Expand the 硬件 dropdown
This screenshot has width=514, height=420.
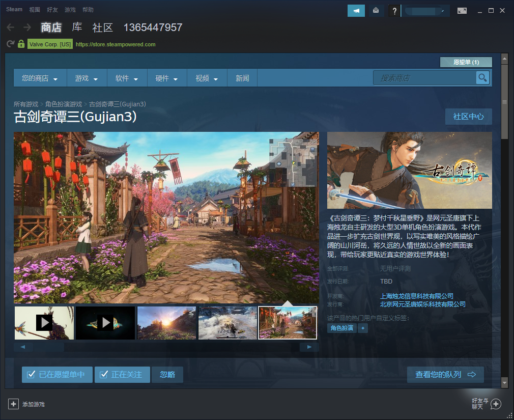167,78
